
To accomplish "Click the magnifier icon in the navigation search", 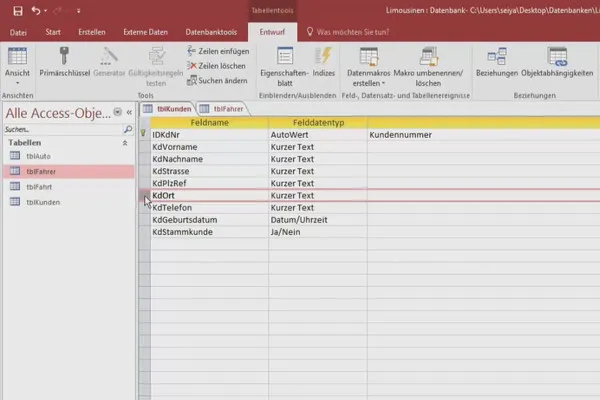I will [128, 129].
